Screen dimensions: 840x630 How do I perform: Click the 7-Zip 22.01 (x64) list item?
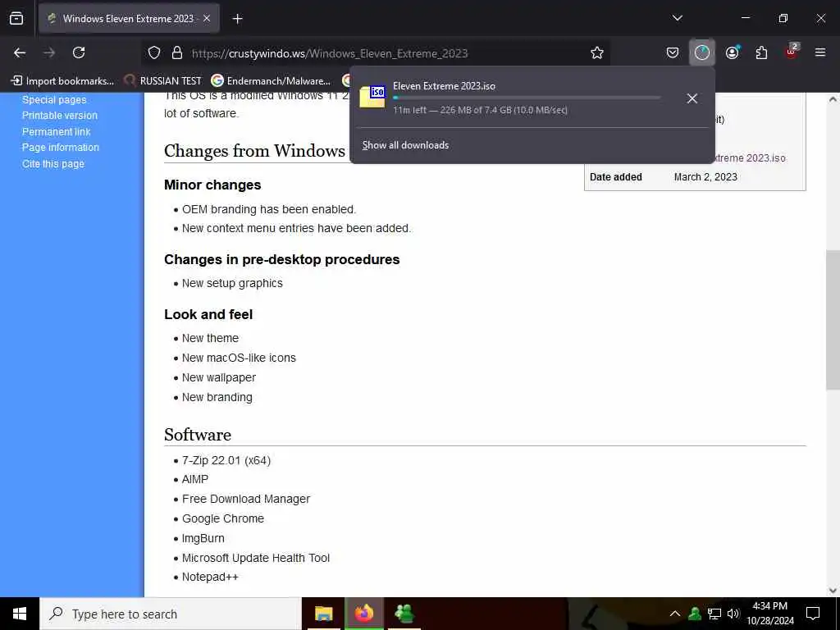click(x=226, y=460)
